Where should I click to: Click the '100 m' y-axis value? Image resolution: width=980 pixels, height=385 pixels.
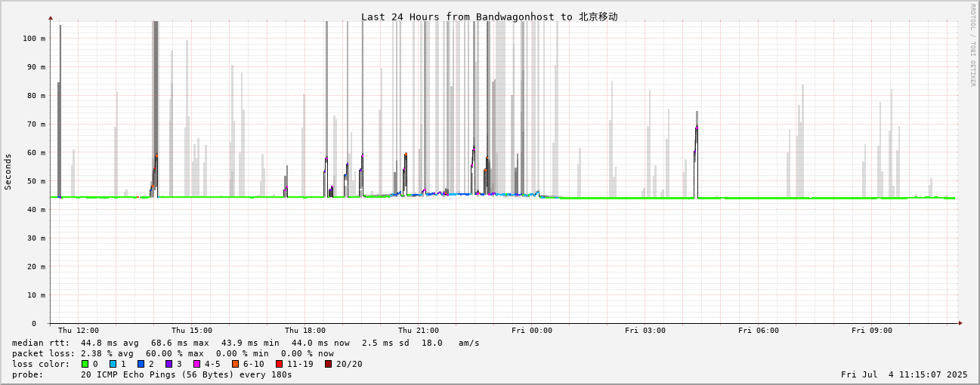[x=34, y=38]
